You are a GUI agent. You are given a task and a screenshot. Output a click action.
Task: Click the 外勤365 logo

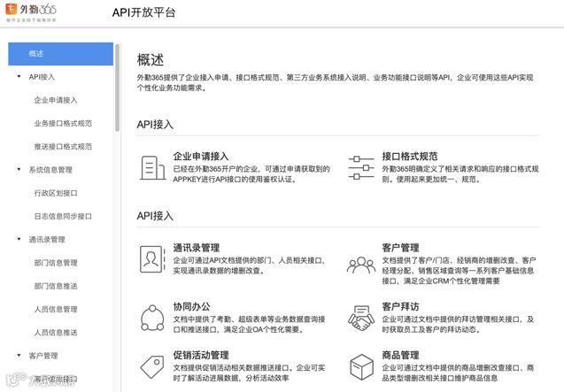(x=31, y=12)
